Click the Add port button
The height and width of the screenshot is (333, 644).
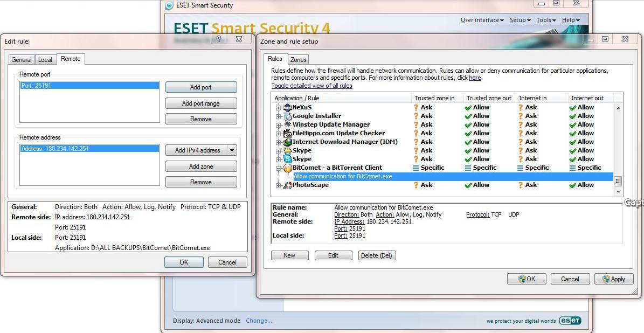click(201, 87)
